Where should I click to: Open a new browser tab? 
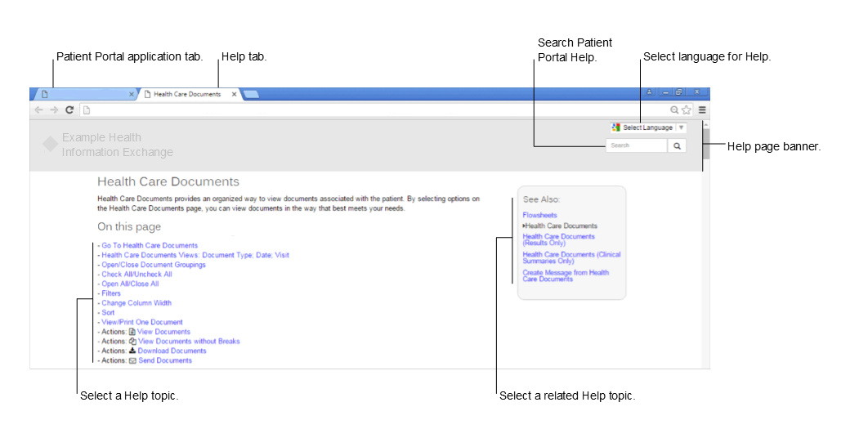tap(251, 94)
